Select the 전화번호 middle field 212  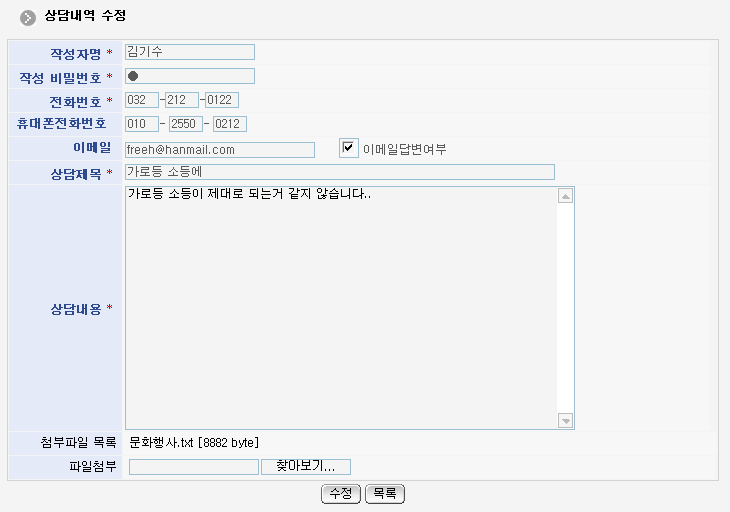click(x=182, y=100)
